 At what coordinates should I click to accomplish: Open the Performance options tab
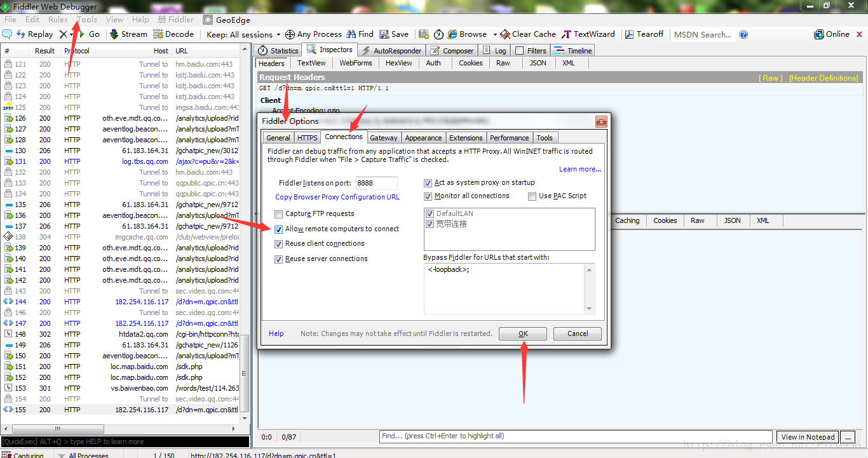(x=509, y=137)
